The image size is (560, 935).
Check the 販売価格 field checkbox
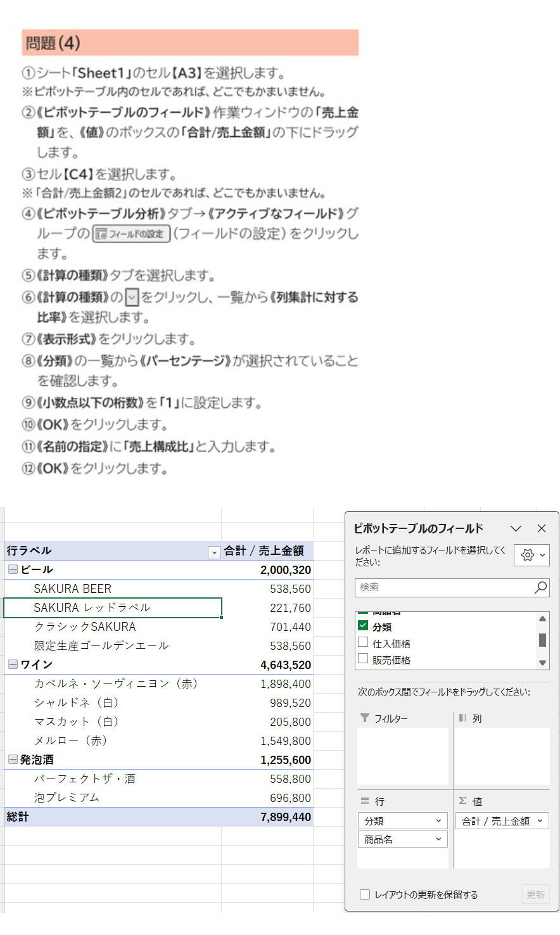[x=363, y=659]
